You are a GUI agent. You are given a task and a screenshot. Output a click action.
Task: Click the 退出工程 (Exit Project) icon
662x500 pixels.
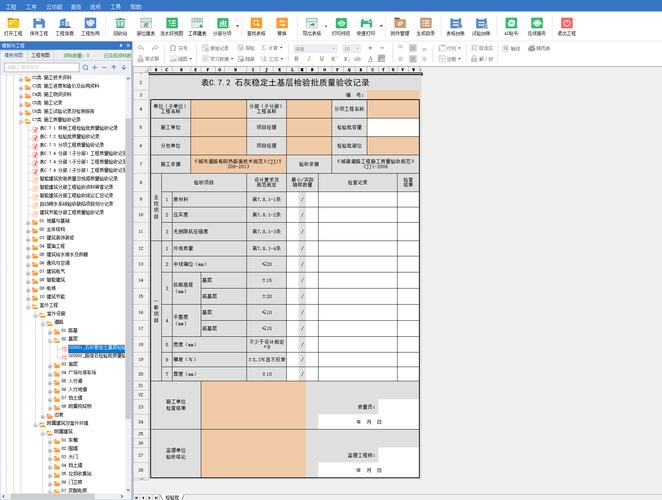click(x=566, y=23)
